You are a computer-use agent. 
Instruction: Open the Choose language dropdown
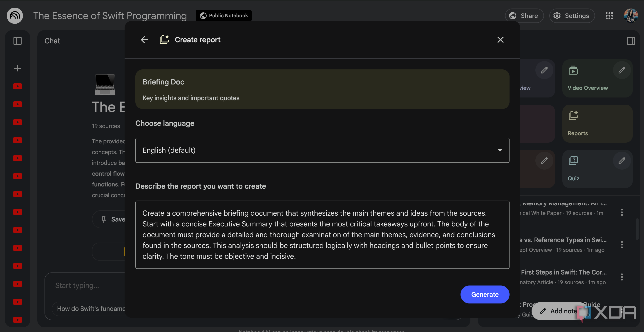(x=322, y=150)
